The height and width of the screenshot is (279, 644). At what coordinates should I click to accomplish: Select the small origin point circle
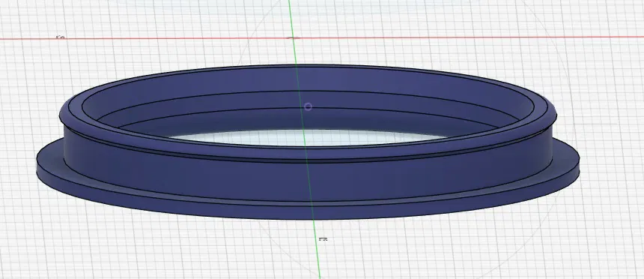[308, 107]
